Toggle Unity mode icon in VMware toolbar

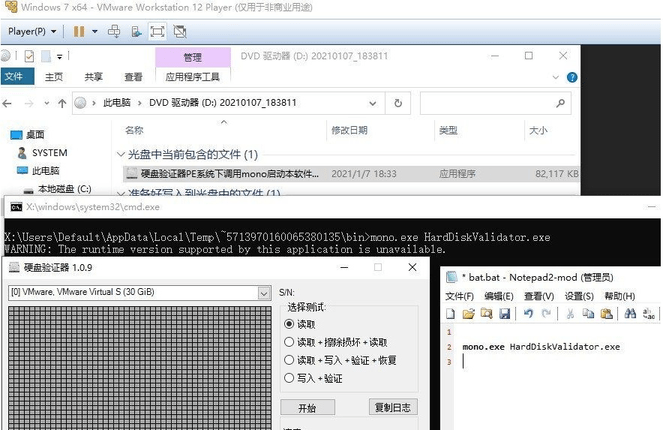point(180,32)
